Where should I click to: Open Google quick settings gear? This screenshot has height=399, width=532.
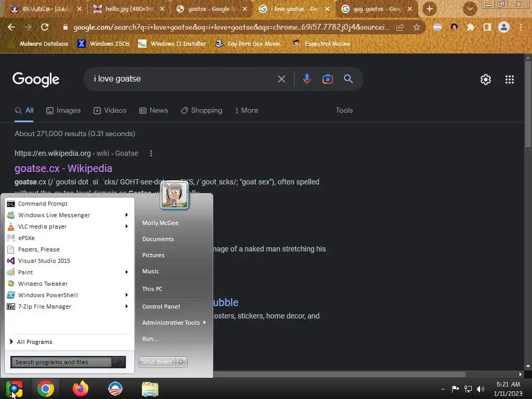pos(486,79)
